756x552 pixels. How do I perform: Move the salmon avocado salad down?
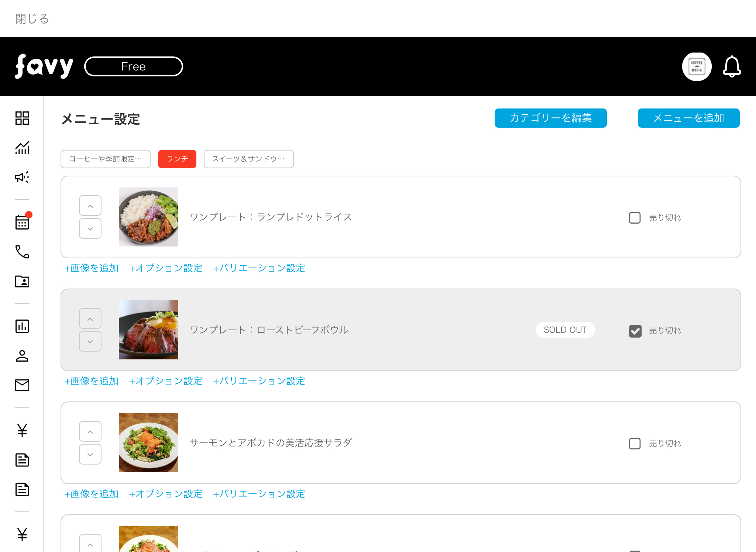click(90, 455)
